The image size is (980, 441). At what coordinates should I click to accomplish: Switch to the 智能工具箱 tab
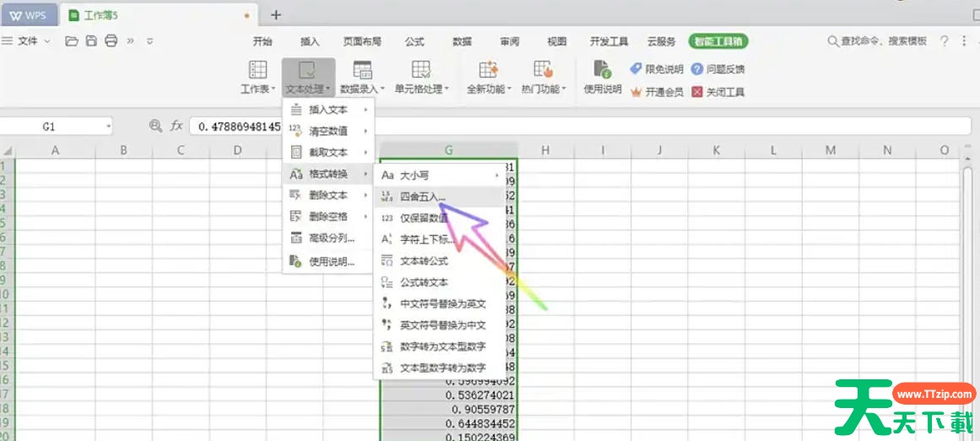[718, 41]
